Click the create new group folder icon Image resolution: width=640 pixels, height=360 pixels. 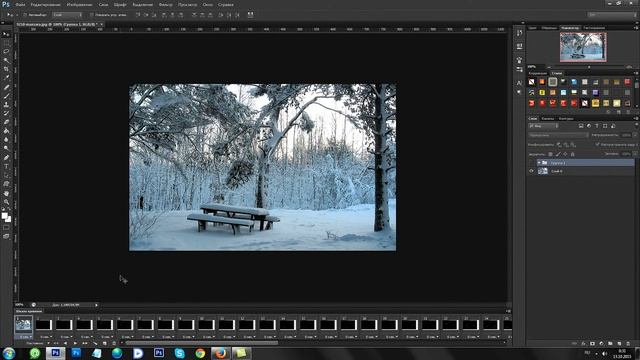click(x=610, y=344)
